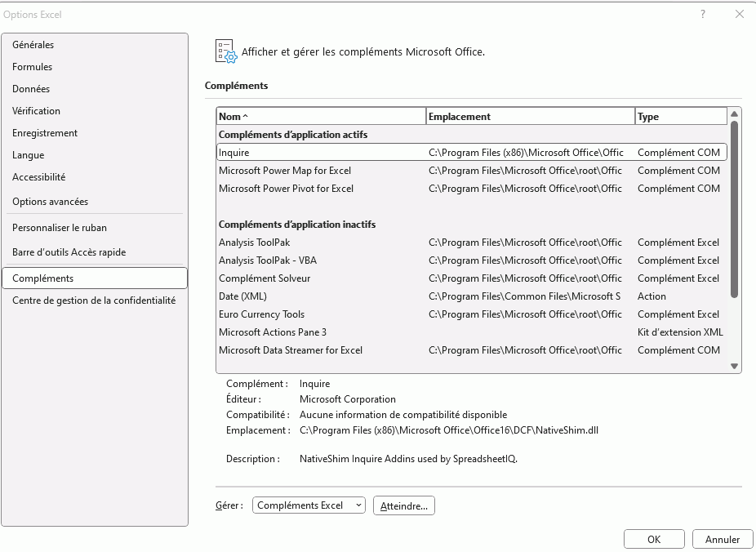
Task: Go to Vérification settings
Action: pos(95,111)
